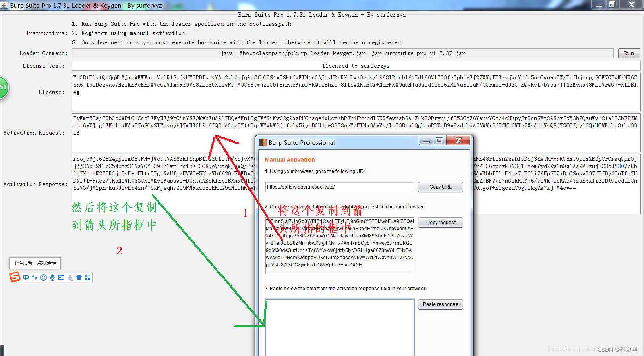Image resolution: width=644 pixels, height=356 pixels.
Task: Switch the punctuation mode in the IME bar
Action: (x=34, y=277)
